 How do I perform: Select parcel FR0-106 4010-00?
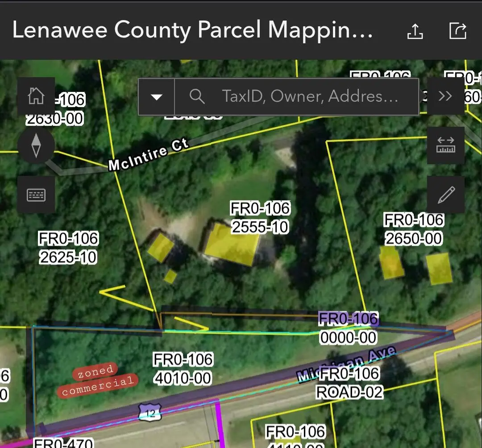[x=183, y=369]
